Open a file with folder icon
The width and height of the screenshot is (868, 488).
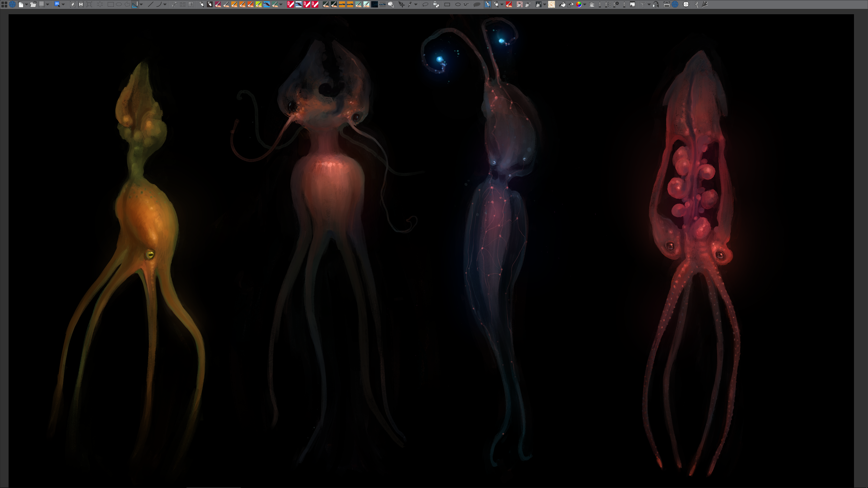pyautogui.click(x=33, y=4)
